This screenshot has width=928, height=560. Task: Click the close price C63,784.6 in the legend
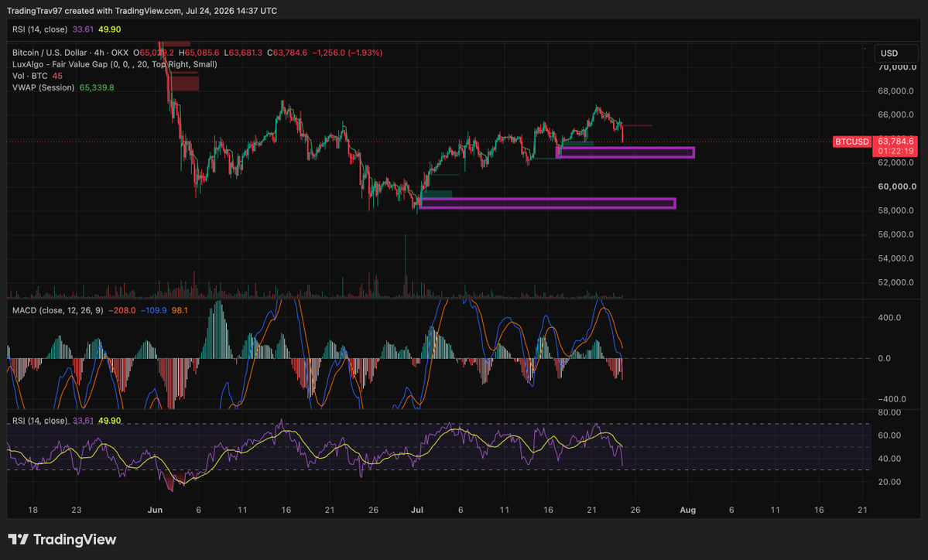(x=287, y=53)
